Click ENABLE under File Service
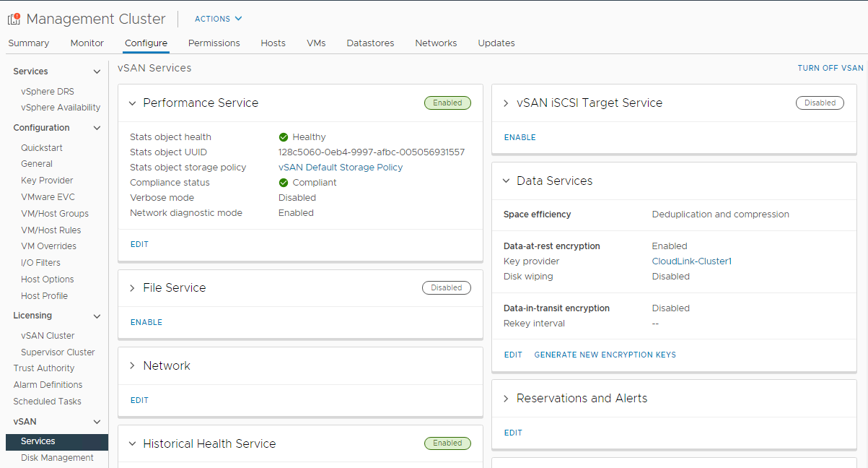The image size is (868, 468). [x=146, y=321]
